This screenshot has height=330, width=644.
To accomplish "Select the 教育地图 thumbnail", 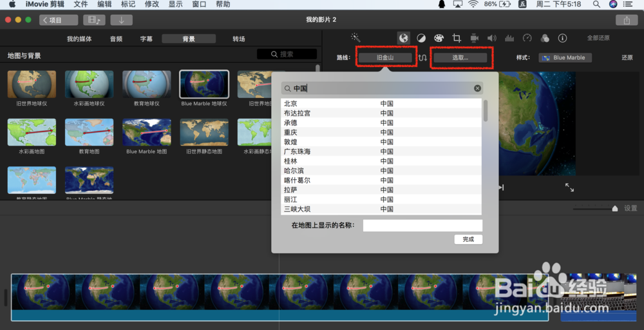I will click(89, 132).
